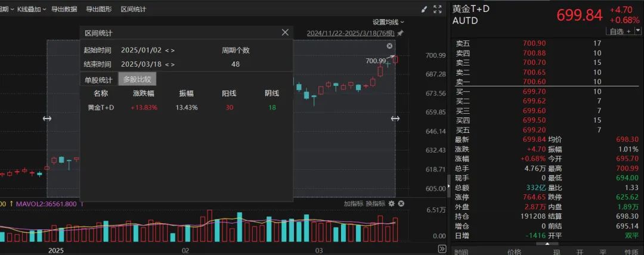644x255 pixels.
Task: Close the 区间统计 dialog
Action: [x=285, y=33]
